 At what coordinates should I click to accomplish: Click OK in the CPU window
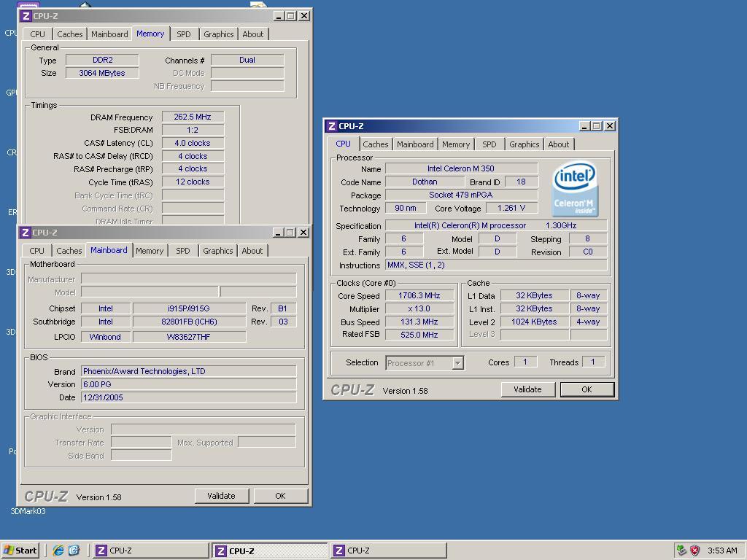(587, 389)
